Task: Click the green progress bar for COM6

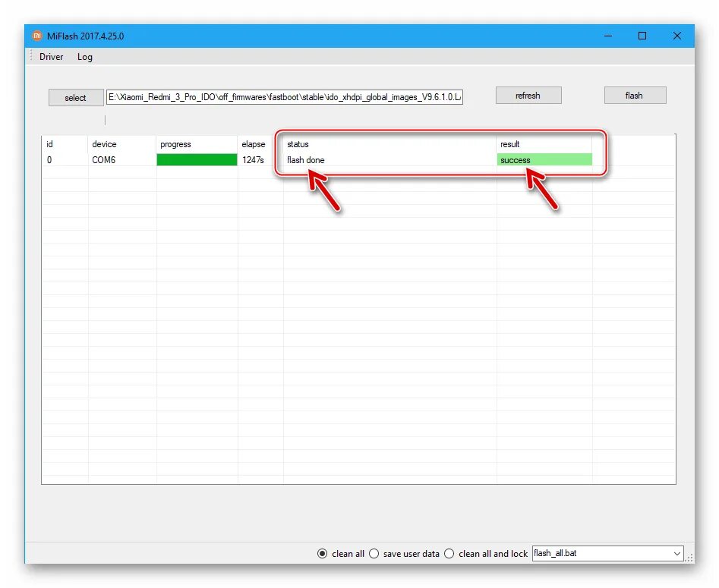Action: [197, 159]
